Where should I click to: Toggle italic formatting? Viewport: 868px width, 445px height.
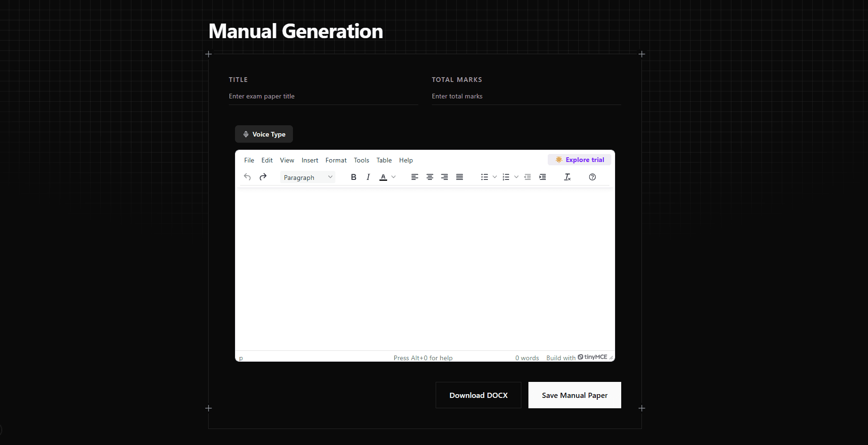click(368, 177)
